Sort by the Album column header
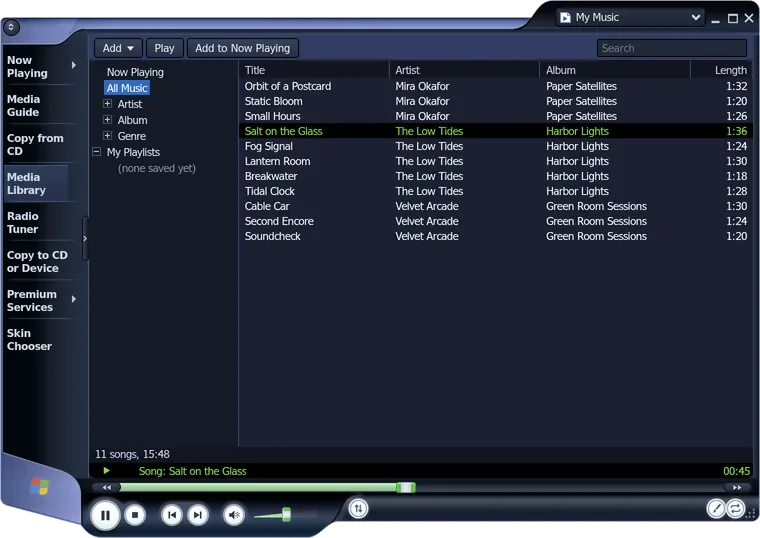760x538 pixels. 615,70
